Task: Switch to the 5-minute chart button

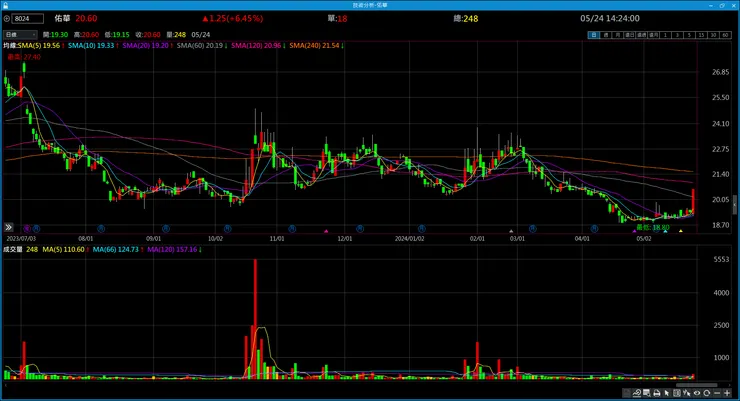Action: pos(690,35)
